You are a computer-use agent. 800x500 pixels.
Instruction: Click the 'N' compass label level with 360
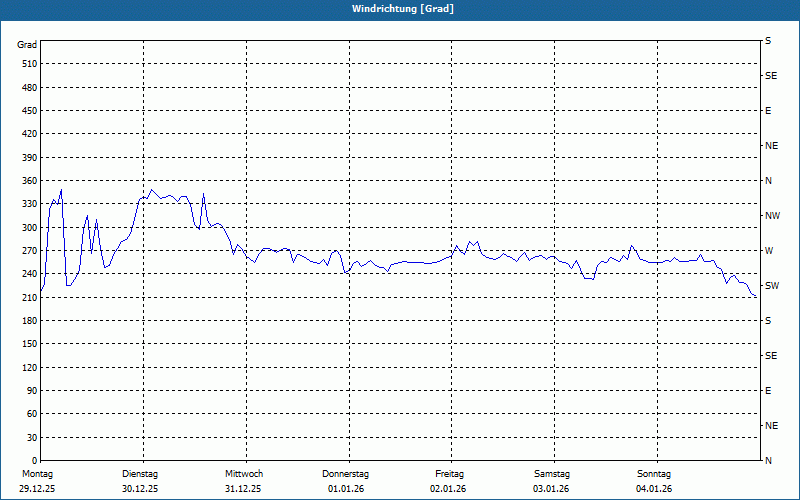pos(768,181)
